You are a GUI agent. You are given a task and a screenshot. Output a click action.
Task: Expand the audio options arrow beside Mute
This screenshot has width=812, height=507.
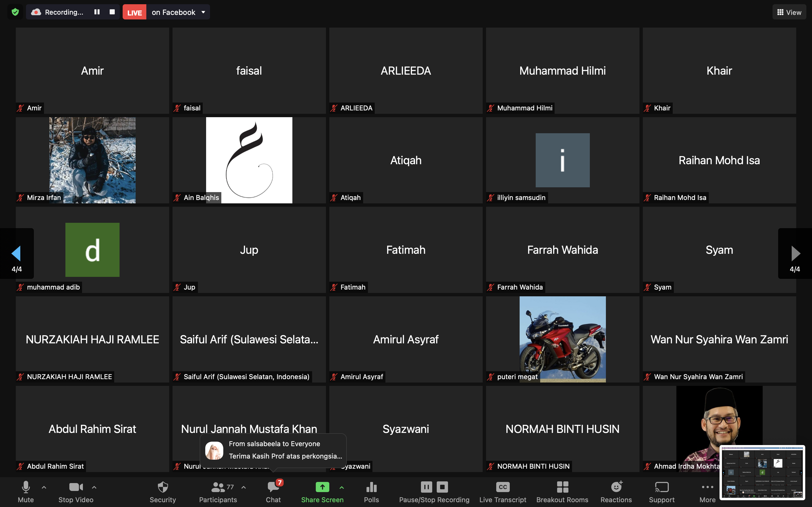pyautogui.click(x=44, y=487)
